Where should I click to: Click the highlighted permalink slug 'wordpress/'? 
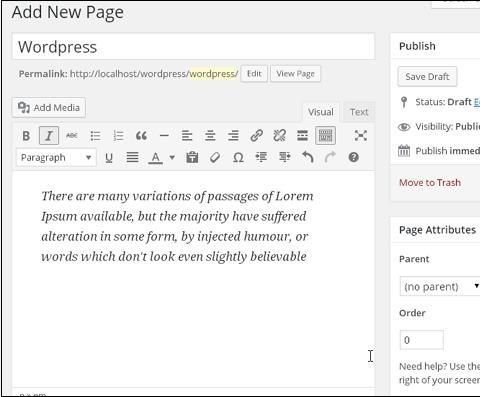click(214, 74)
